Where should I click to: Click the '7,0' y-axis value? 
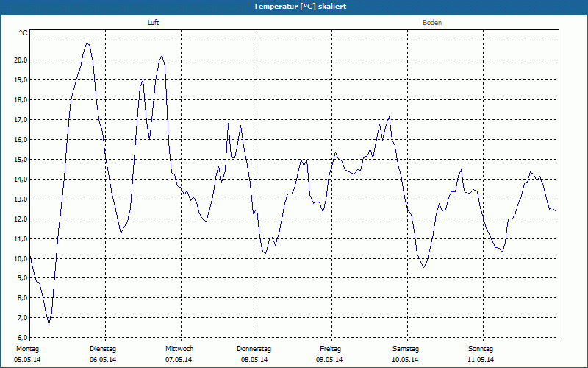pyautogui.click(x=22, y=318)
